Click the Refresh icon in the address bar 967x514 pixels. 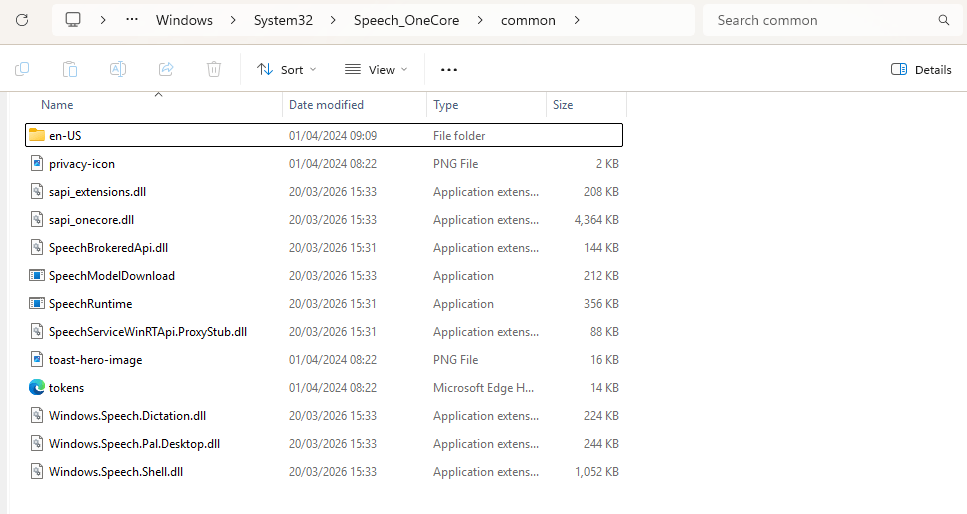coord(22,20)
